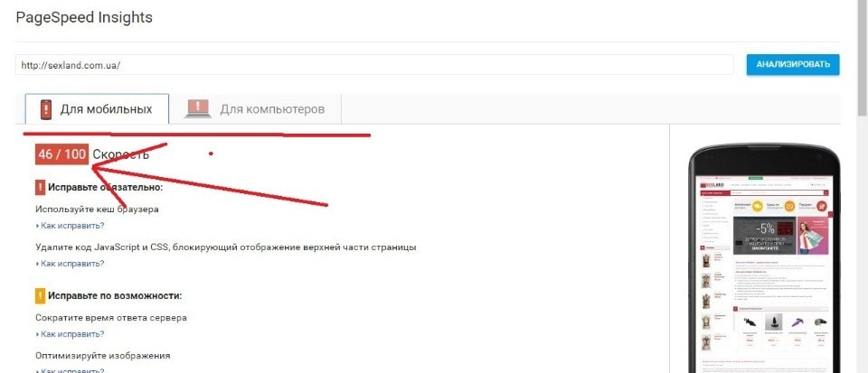Click the vertical scrollbar at right edge
This screenshot has width=868, height=373.
(x=863, y=186)
